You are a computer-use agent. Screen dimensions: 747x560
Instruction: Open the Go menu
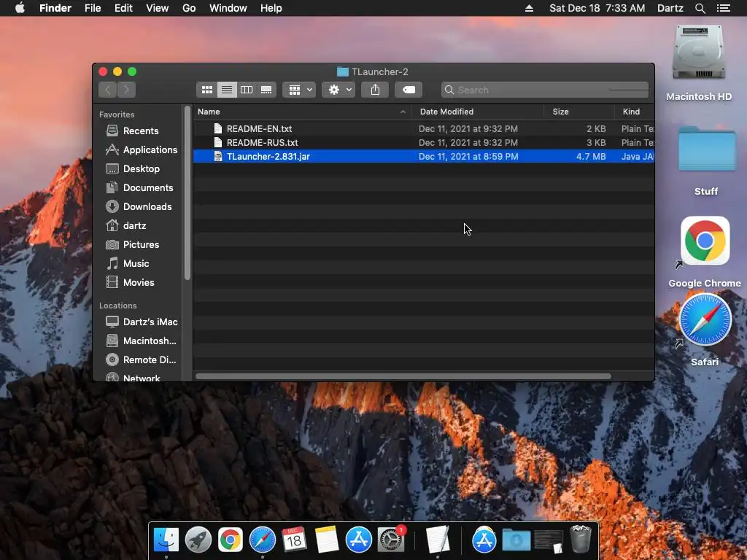[189, 8]
